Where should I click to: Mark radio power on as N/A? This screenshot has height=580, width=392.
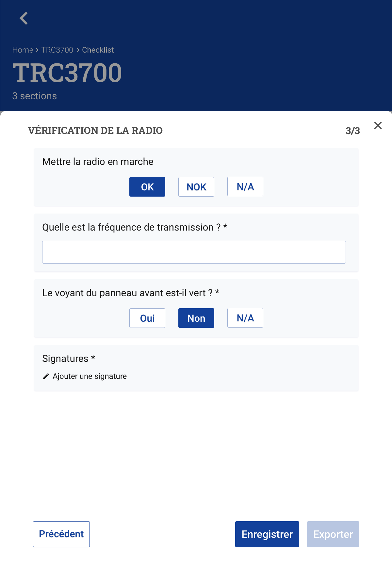click(x=245, y=186)
